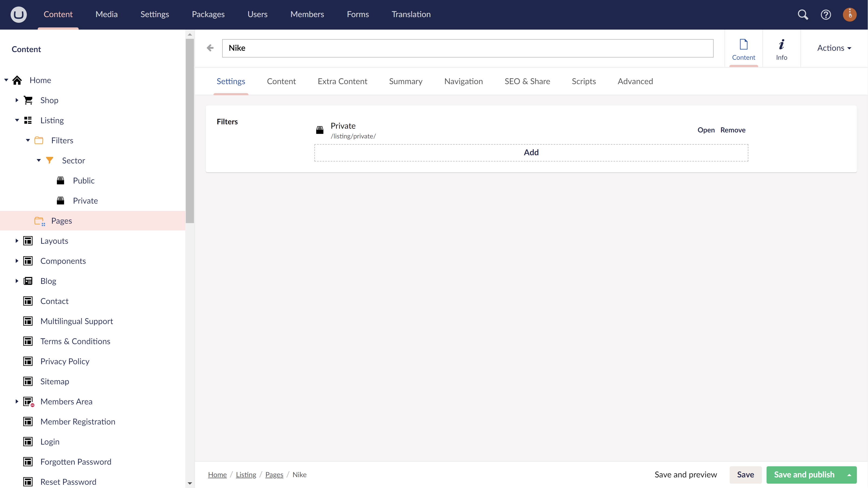Open the help icon in the top bar

pyautogui.click(x=826, y=14)
